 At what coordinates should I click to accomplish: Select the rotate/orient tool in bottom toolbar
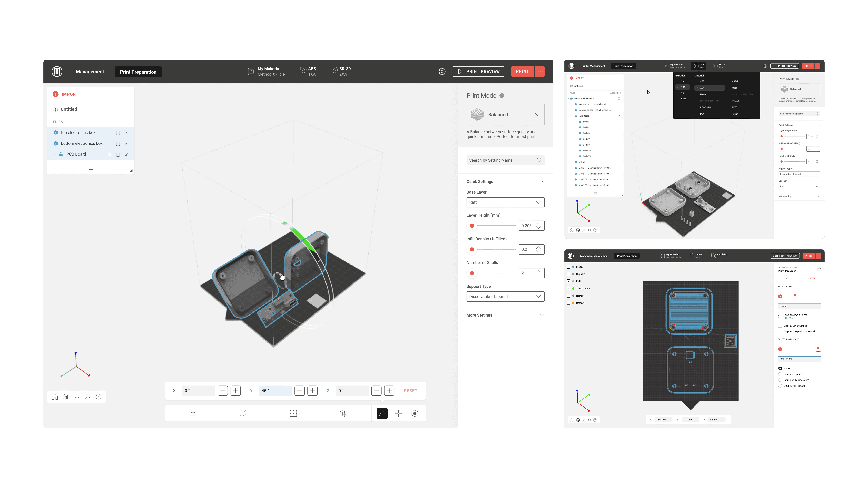coord(382,413)
